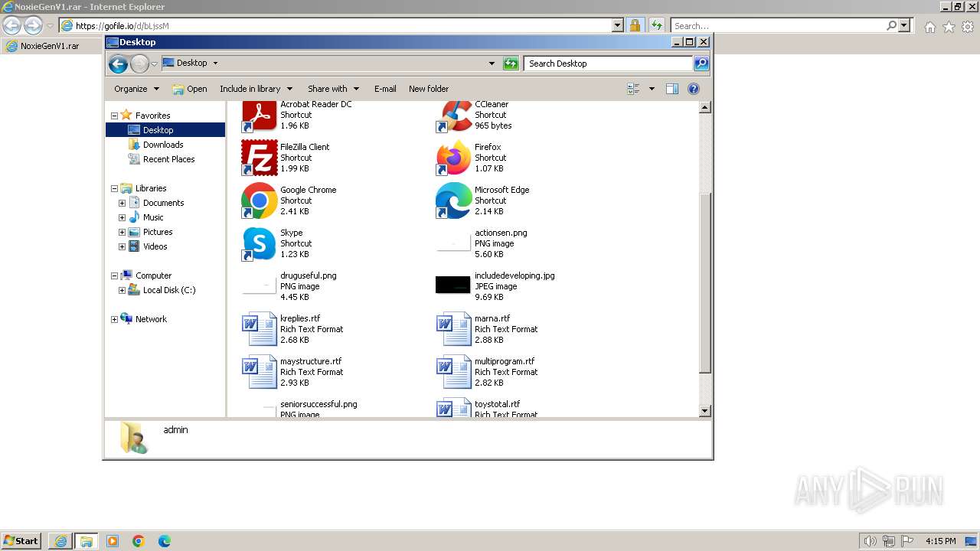Type in the Search Desktop field
Image resolution: width=980 pixels, height=551 pixels.
click(608, 64)
